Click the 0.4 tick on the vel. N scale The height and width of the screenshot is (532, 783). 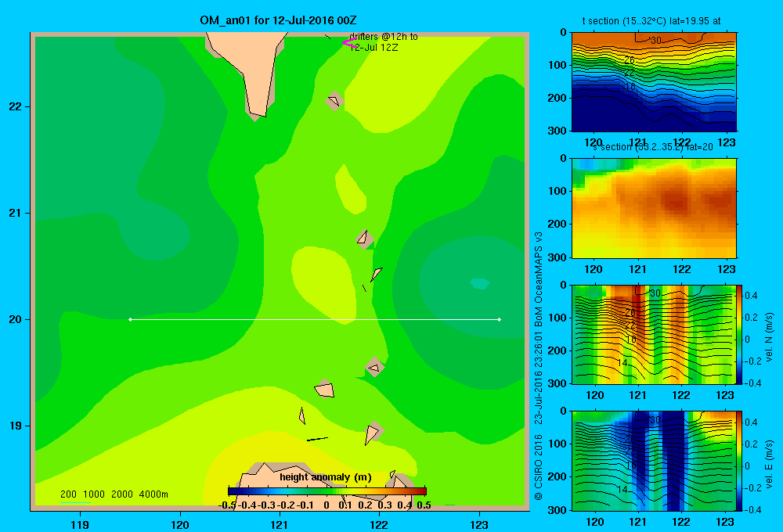[x=752, y=296]
